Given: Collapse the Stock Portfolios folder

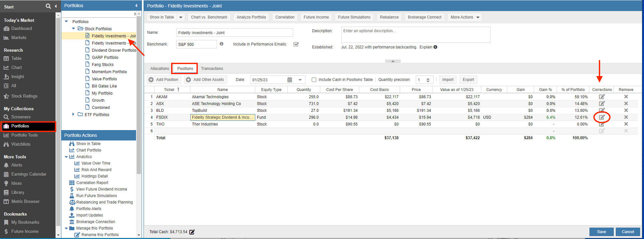Looking at the screenshot, I should point(73,29).
